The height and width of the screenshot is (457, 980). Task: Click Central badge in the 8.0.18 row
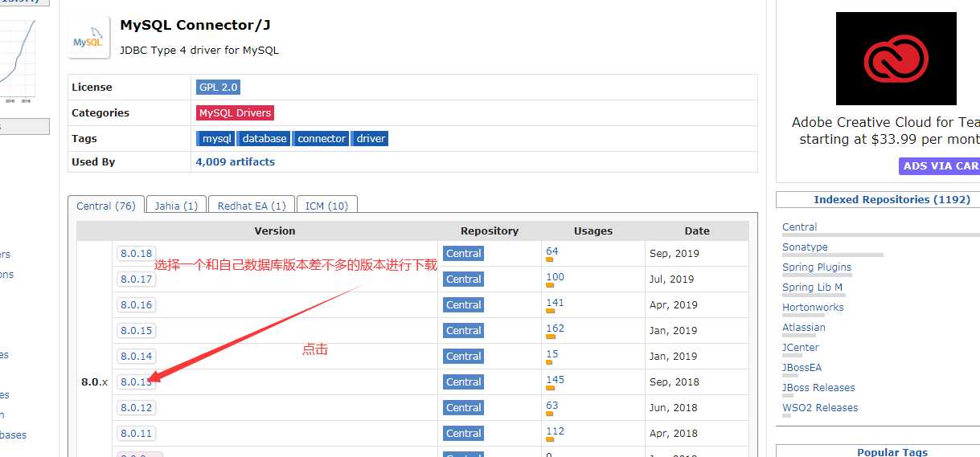464,253
